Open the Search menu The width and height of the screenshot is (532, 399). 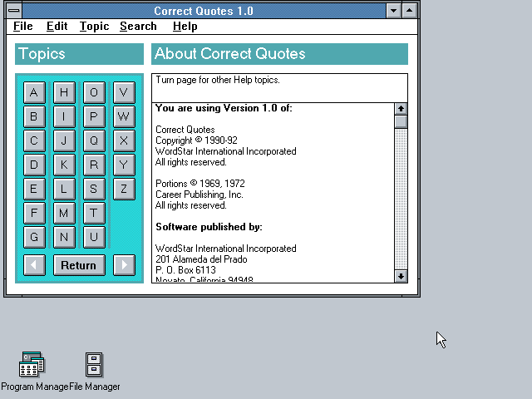138,26
